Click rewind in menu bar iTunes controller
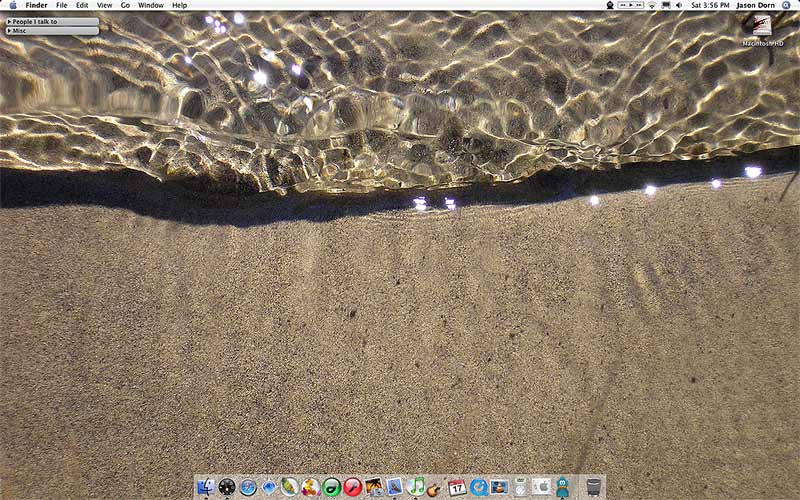This screenshot has height=500, width=800. point(623,5)
